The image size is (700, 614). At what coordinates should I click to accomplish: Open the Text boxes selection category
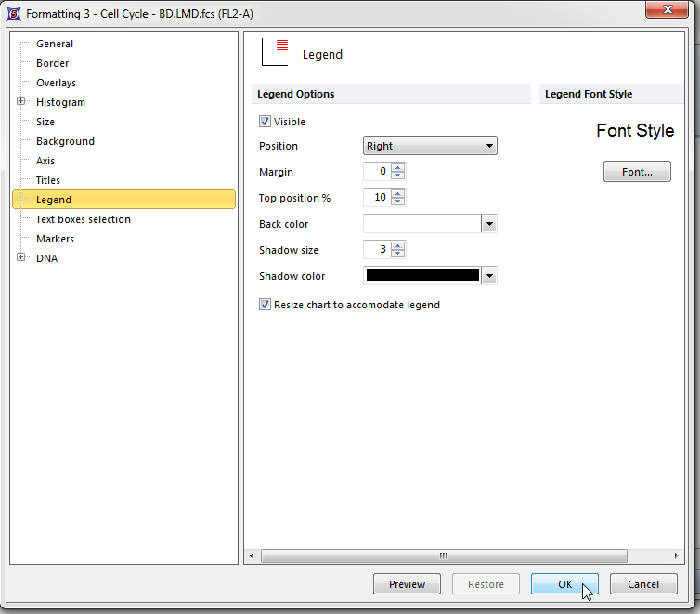point(83,219)
